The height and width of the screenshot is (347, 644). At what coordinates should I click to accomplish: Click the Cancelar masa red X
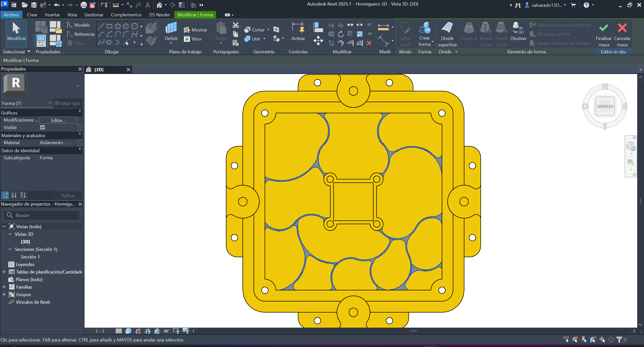622,28
